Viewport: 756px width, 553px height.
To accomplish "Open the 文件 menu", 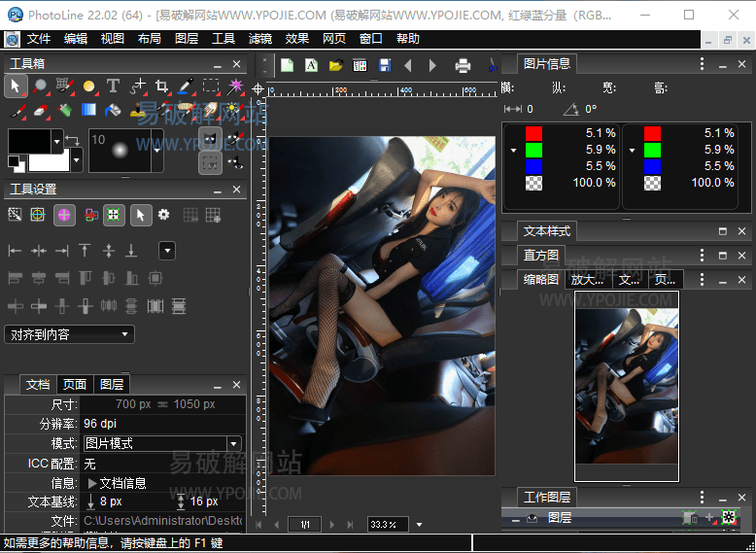I will tap(39, 39).
